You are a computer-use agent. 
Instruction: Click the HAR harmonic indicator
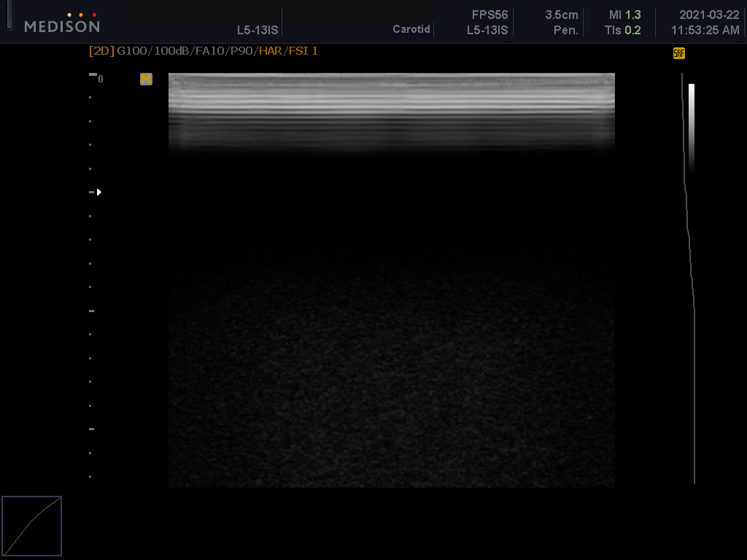point(271,51)
